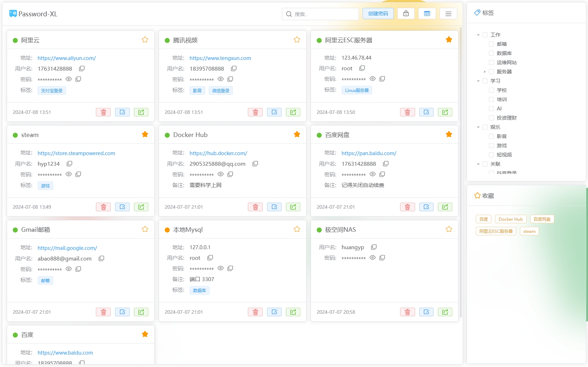Viewport: 588px width, 367px height.
Task: Open the https://mail.google.com/ link
Action: 67,248
